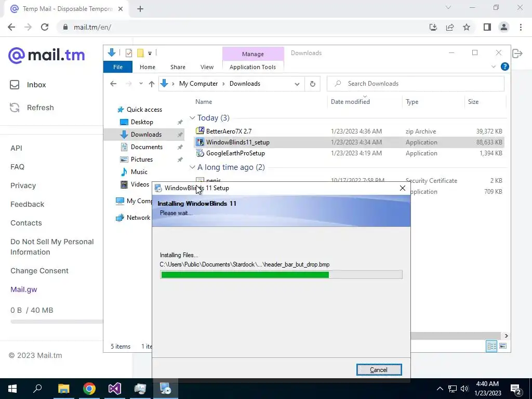The height and width of the screenshot is (399, 532).
Task: Sort by Date modified column header
Action: click(350, 102)
